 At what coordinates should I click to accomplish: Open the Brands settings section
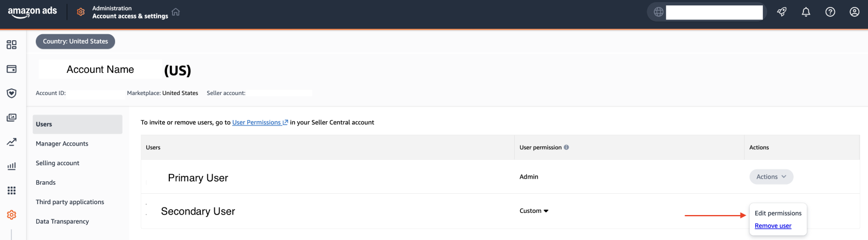[46, 183]
